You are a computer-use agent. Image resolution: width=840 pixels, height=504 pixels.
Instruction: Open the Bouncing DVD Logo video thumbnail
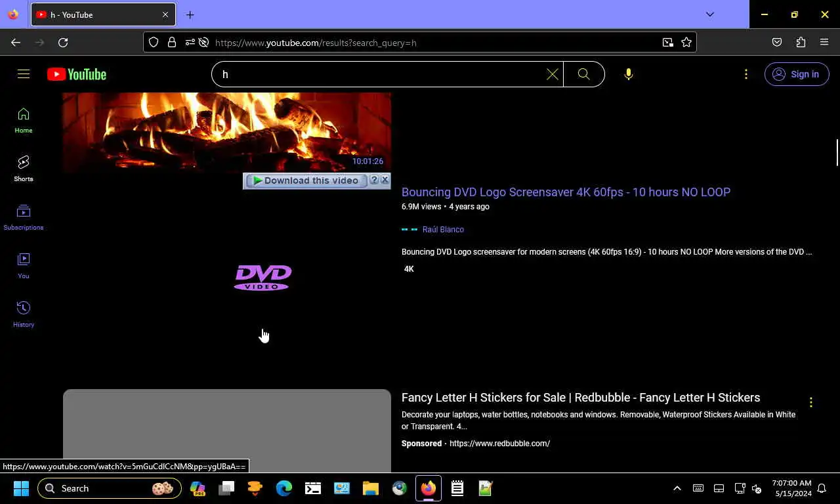[x=227, y=277]
